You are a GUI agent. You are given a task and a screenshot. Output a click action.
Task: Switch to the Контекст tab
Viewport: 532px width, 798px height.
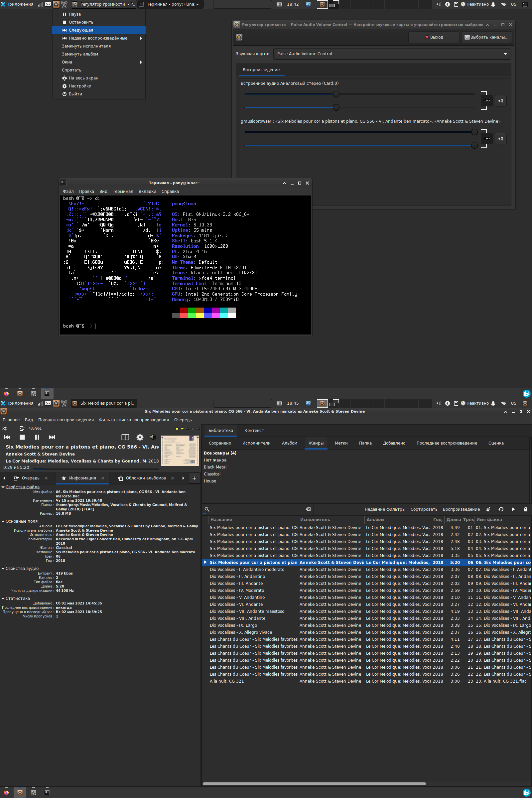254,431
